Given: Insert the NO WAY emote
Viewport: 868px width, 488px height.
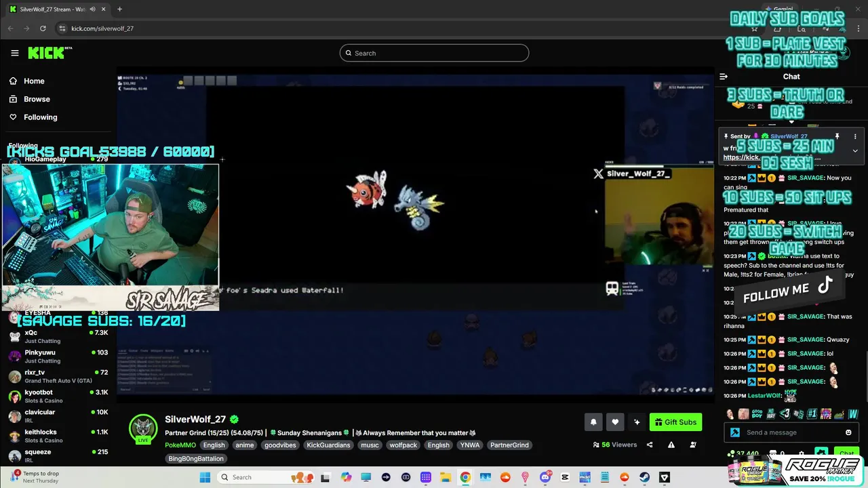Looking at the screenshot, I should click(771, 414).
